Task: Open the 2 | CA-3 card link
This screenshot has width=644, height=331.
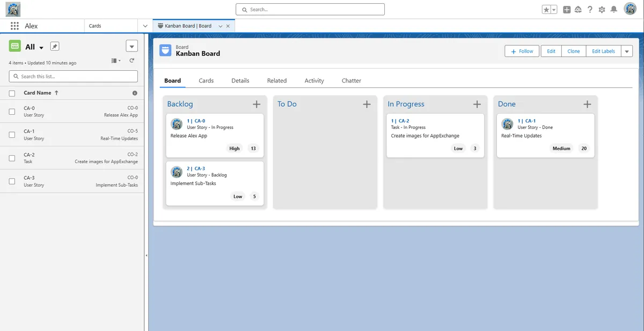Action: click(196, 168)
